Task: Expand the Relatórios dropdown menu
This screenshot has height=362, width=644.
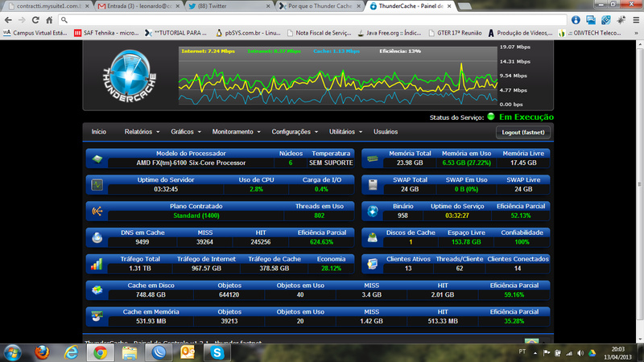Action: (142, 132)
